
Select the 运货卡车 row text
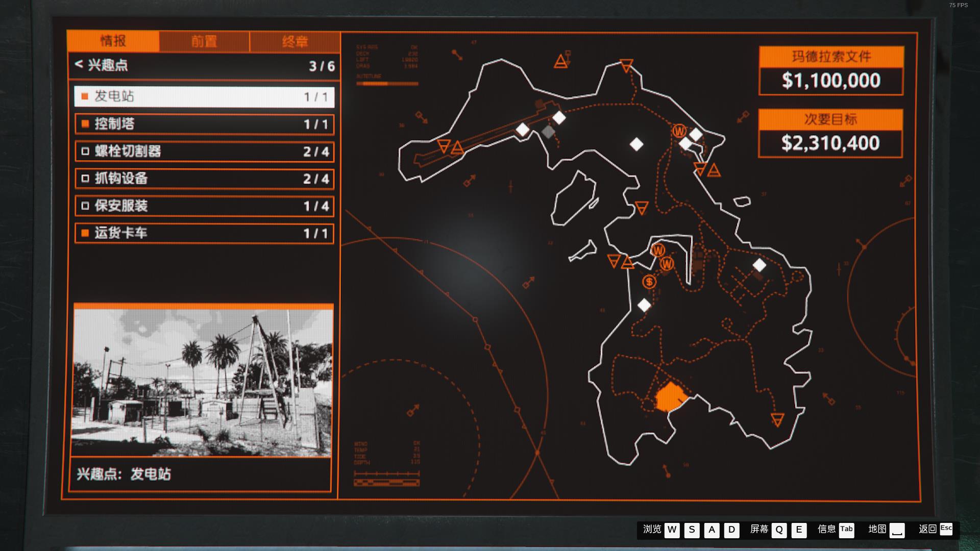coord(121,233)
